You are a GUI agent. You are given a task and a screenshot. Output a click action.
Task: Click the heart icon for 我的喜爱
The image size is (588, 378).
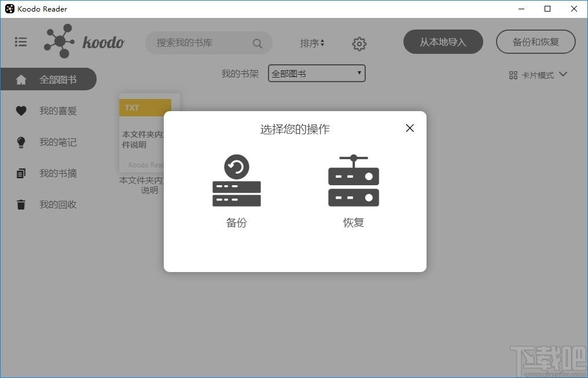pyautogui.click(x=21, y=111)
